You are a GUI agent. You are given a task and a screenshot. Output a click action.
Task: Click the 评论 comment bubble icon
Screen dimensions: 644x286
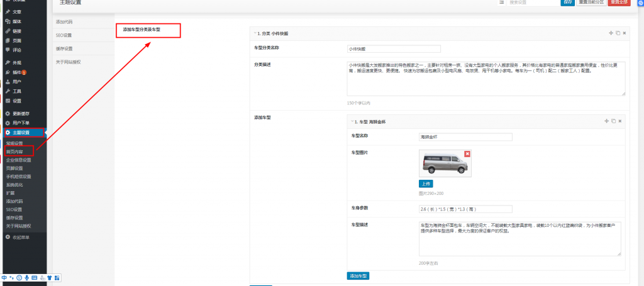(x=8, y=50)
